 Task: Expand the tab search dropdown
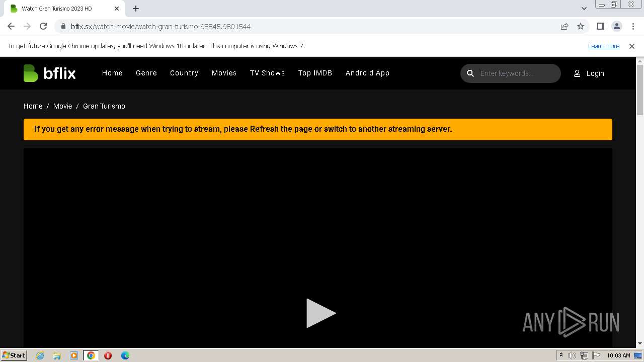[x=584, y=9]
